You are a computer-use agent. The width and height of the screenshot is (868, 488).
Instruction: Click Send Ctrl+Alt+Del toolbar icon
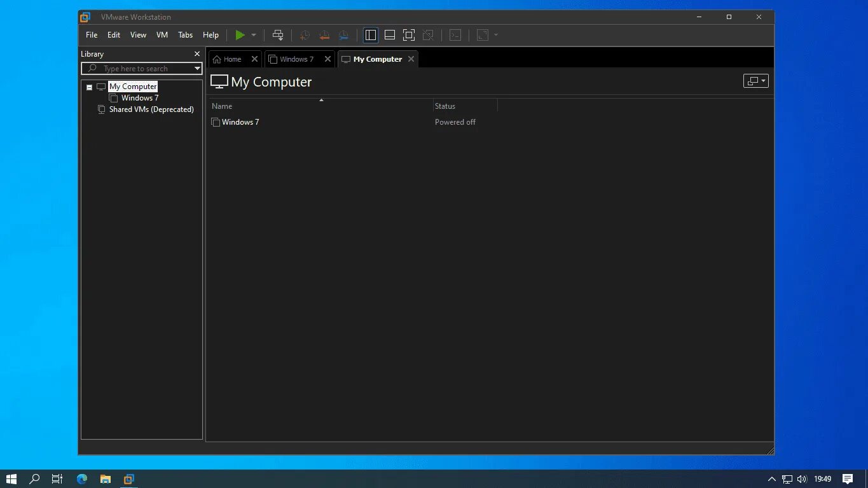tap(278, 35)
